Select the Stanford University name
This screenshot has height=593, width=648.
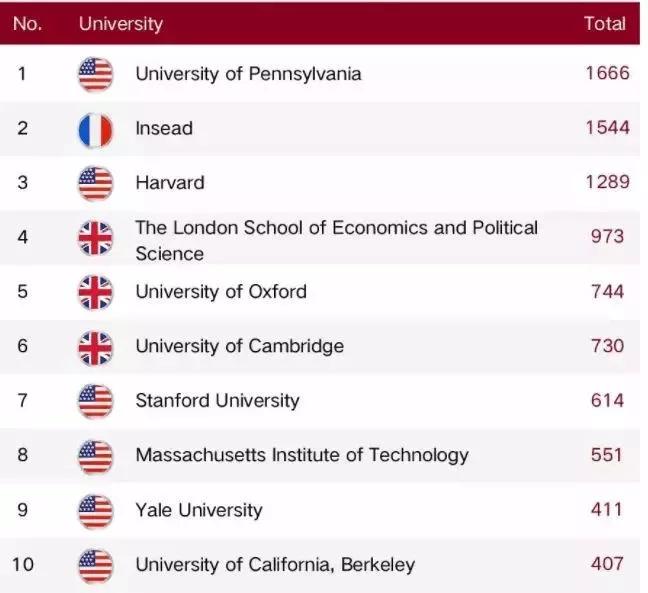pyautogui.click(x=217, y=401)
